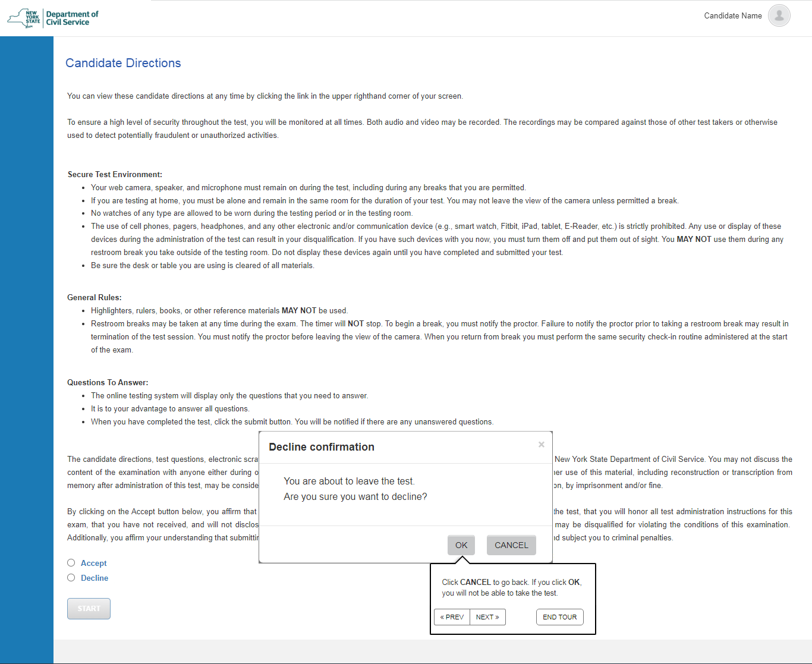Select the Accept radio button
812x664 pixels.
pyautogui.click(x=71, y=563)
